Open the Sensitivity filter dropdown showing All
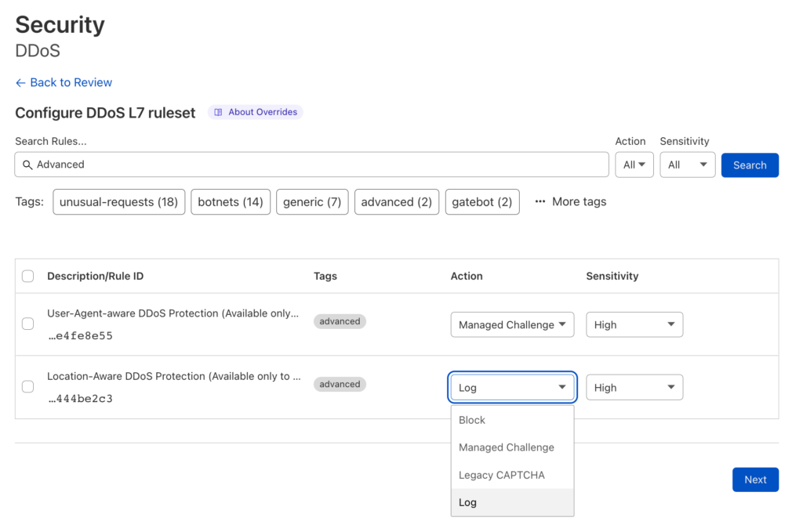803x532 pixels. [687, 165]
